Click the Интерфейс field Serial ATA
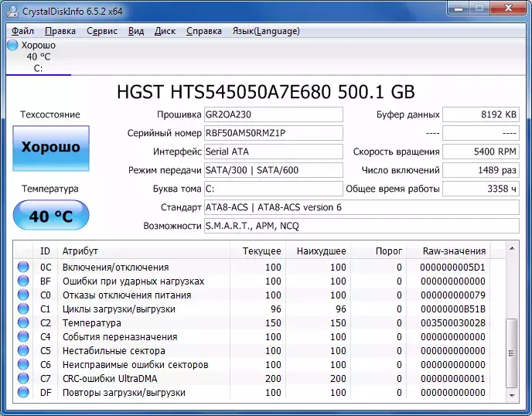This screenshot has width=532, height=416. click(274, 152)
